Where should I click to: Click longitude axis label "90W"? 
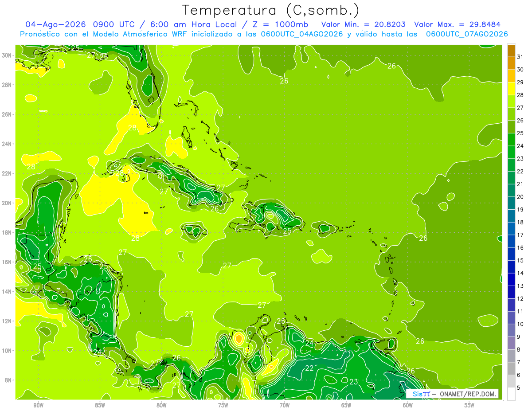(x=38, y=405)
